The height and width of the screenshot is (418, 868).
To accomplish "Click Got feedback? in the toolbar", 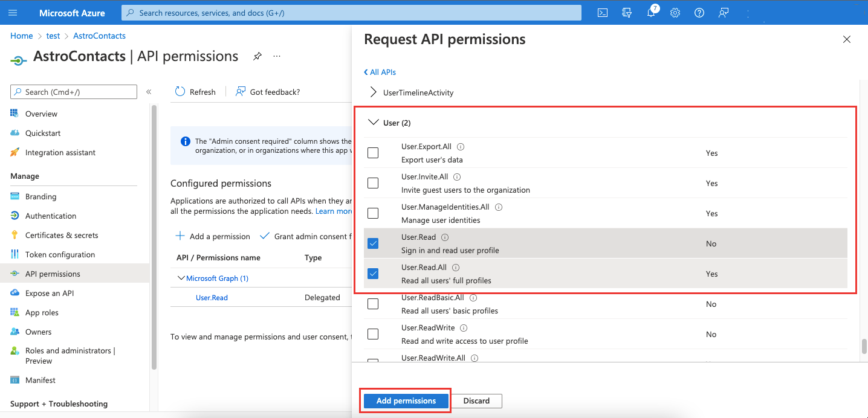I will [268, 92].
